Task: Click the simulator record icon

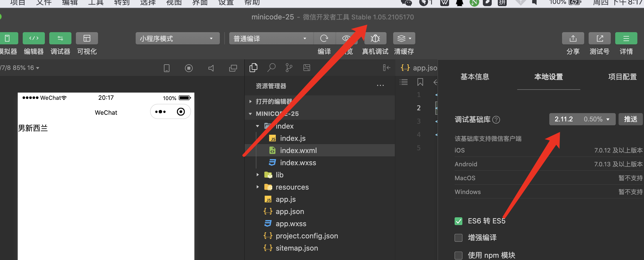Action: (x=189, y=68)
